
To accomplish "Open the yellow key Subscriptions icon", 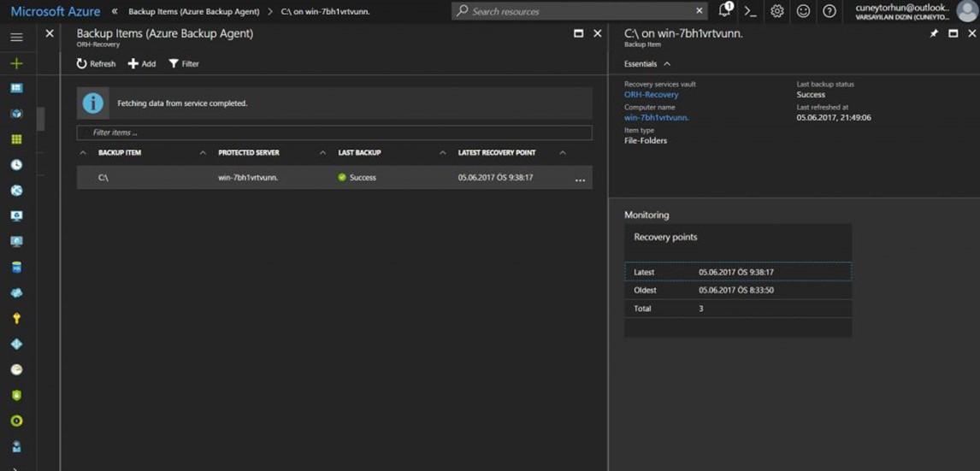I will click(x=17, y=319).
